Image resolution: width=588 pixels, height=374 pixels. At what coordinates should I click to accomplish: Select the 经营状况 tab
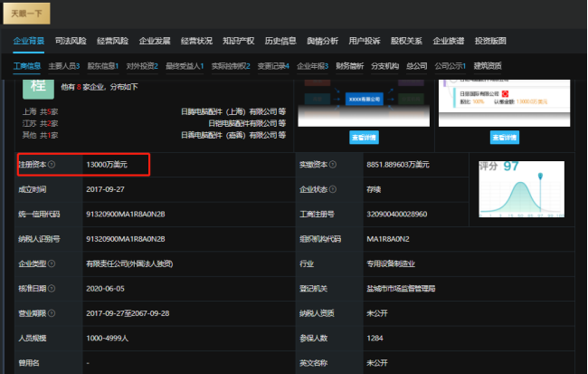197,41
